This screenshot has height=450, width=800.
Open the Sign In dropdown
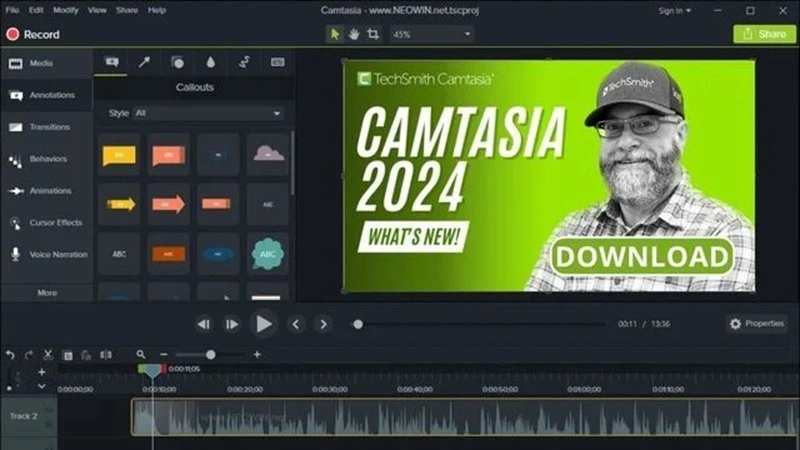(x=674, y=10)
